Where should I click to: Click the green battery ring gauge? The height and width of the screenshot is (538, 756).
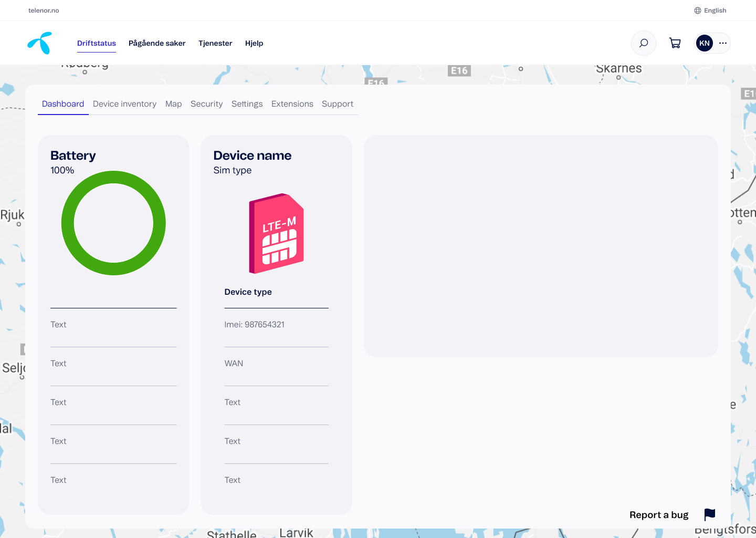(x=113, y=223)
